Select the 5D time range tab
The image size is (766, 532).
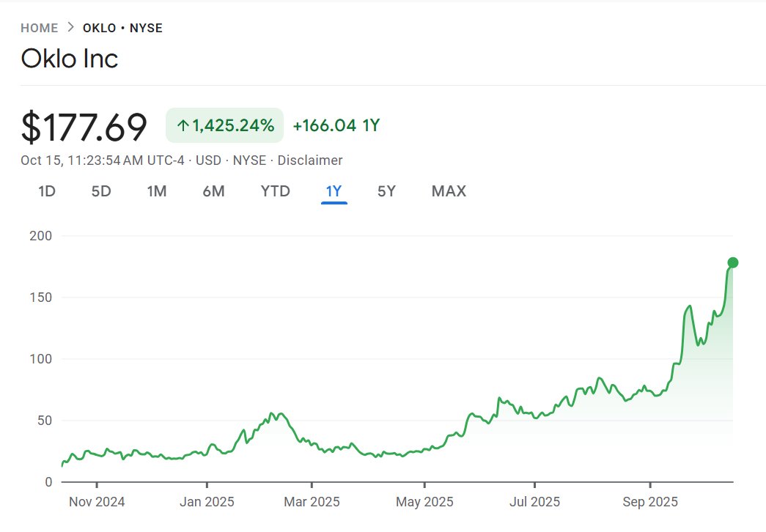coord(101,191)
